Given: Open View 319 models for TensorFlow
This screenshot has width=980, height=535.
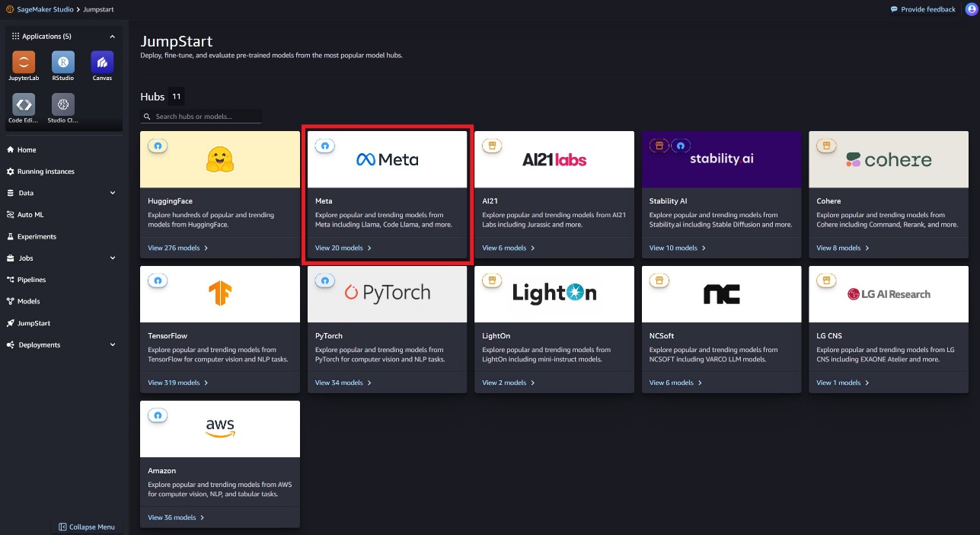Looking at the screenshot, I should tap(178, 383).
